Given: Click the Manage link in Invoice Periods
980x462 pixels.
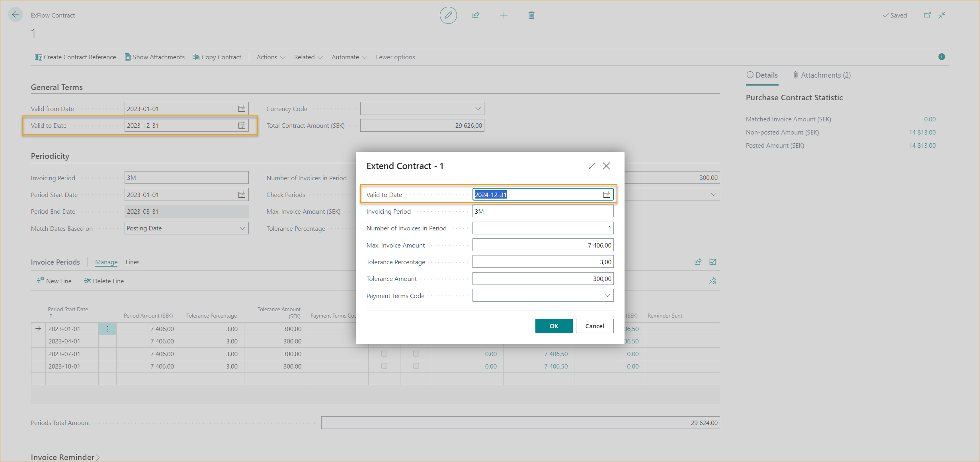Looking at the screenshot, I should tap(106, 261).
